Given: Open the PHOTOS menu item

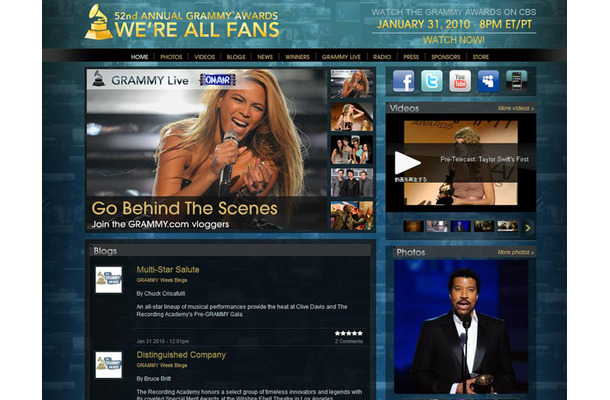Looking at the screenshot, I should (171, 57).
